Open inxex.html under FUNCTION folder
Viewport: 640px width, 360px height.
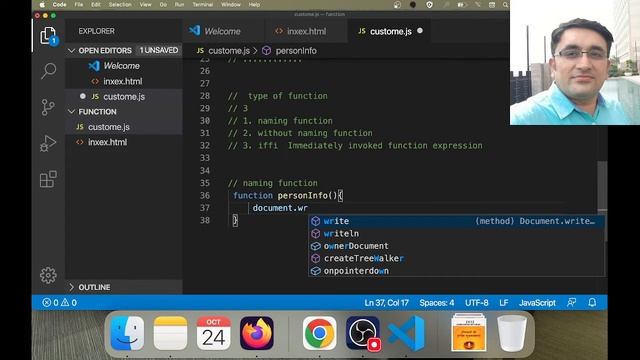tap(124, 142)
